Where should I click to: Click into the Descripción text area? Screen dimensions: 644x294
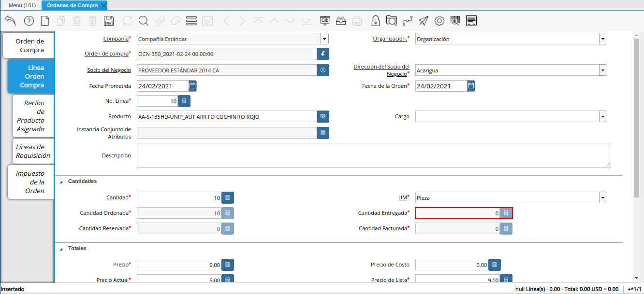373,155
